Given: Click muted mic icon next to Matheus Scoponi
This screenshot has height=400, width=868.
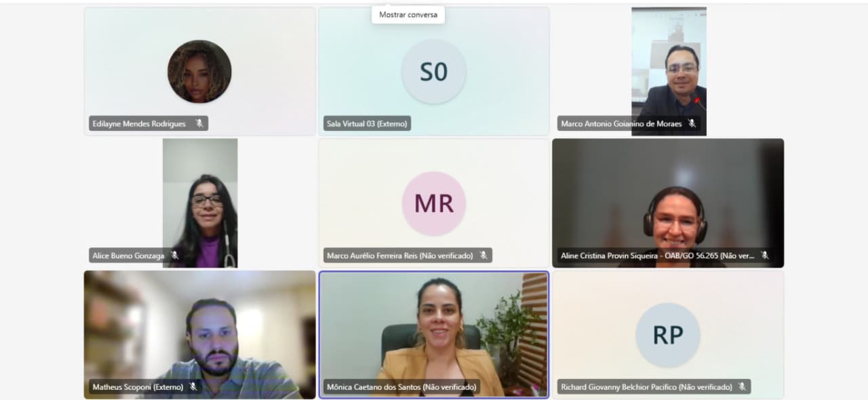Looking at the screenshot, I should 193,387.
